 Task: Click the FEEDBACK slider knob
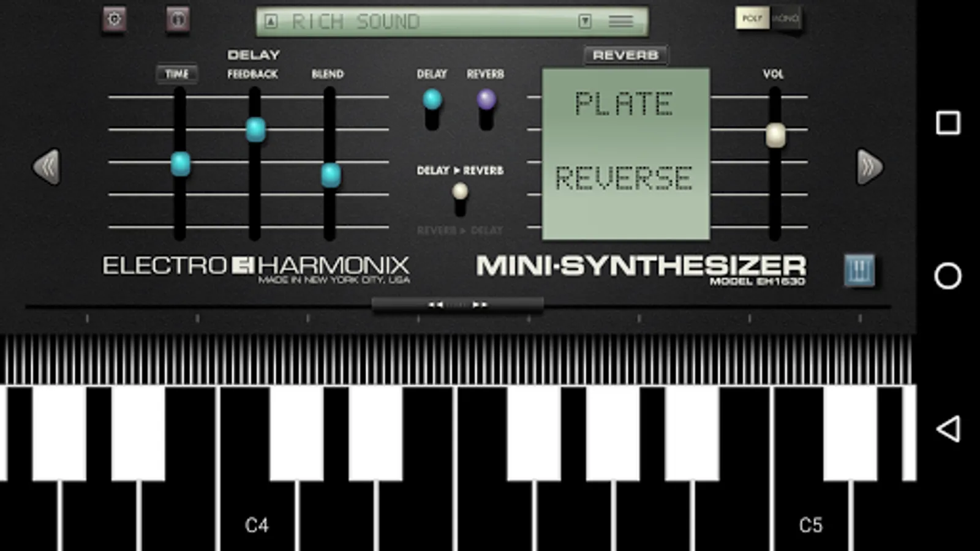[x=255, y=130]
